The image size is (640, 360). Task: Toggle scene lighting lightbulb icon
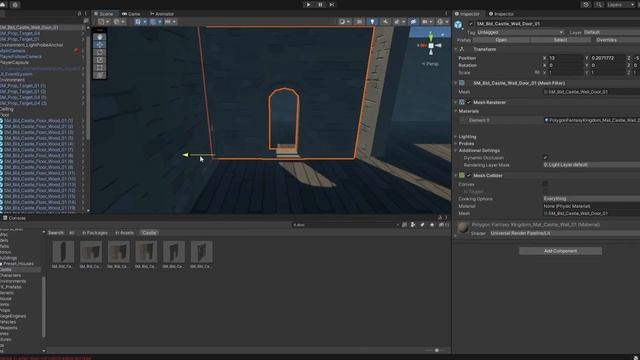(x=372, y=22)
